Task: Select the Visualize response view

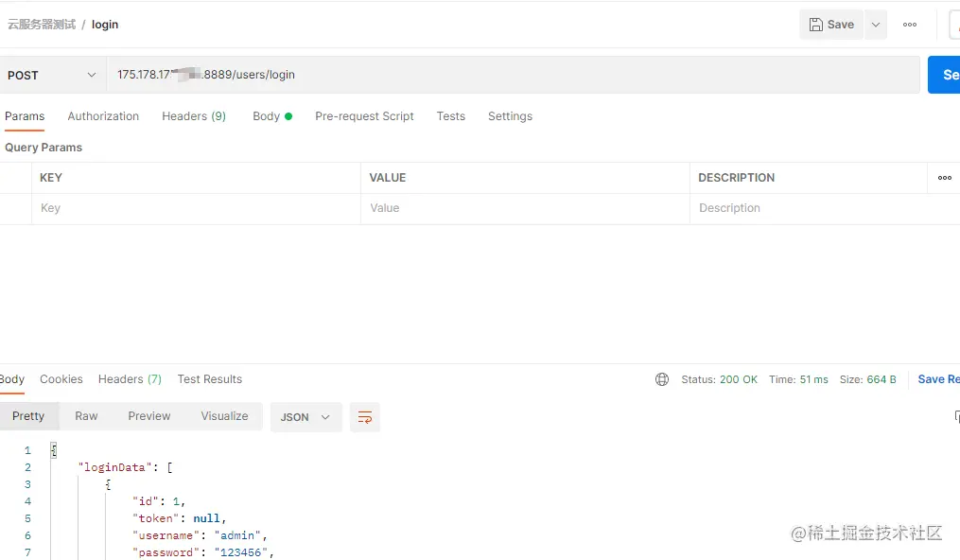Action: pyautogui.click(x=225, y=416)
